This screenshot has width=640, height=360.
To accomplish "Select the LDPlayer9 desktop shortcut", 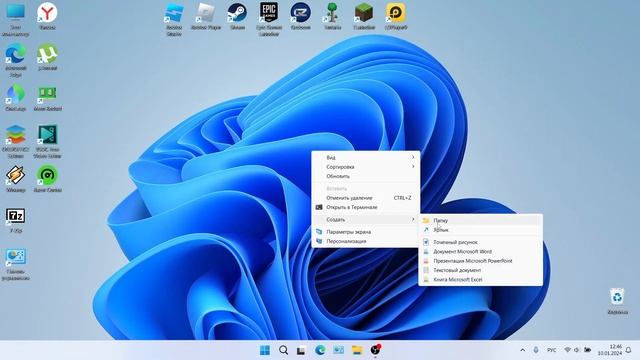I will click(x=396, y=16).
